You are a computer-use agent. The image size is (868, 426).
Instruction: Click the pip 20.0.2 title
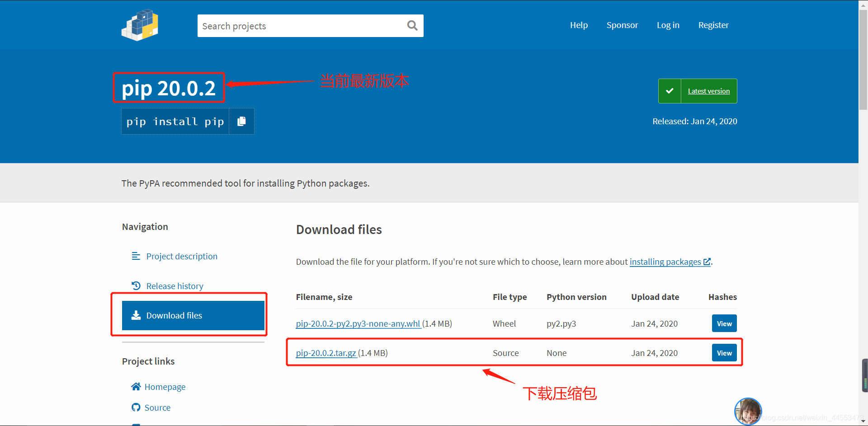coord(169,88)
